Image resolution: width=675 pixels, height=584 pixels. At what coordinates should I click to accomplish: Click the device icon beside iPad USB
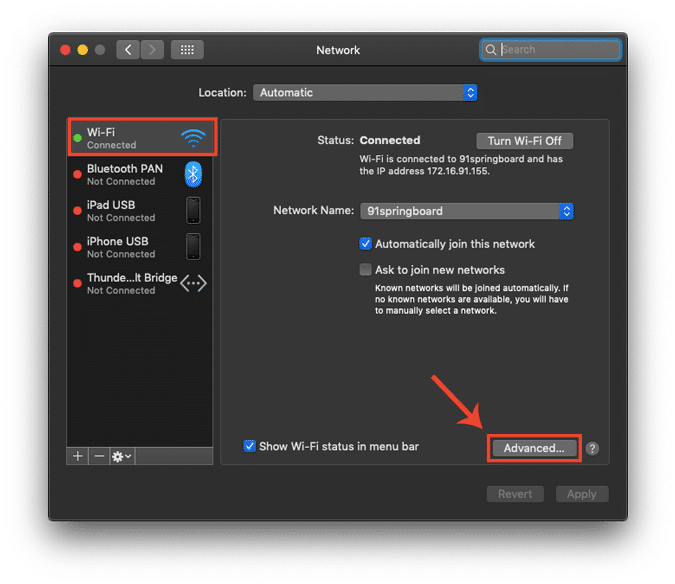pyautogui.click(x=193, y=210)
